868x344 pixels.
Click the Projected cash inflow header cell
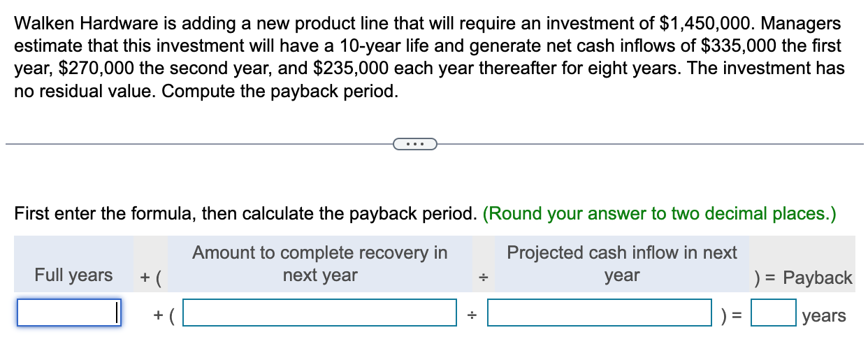[x=622, y=264]
